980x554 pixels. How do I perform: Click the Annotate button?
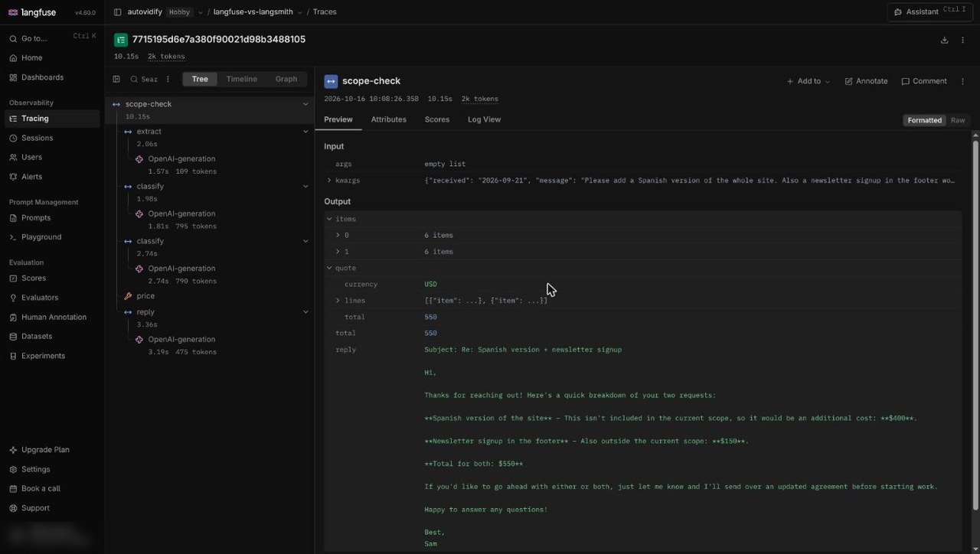[866, 81]
